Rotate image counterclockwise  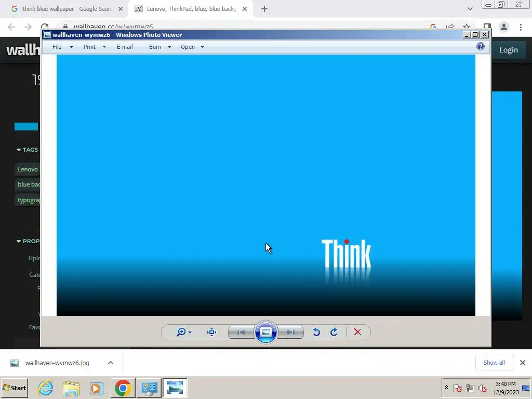click(316, 332)
